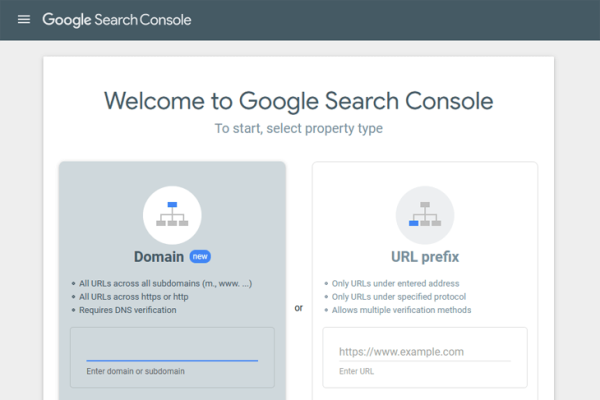Click the Welcome to Google Search Console heading
The height and width of the screenshot is (400, 600).
298,101
